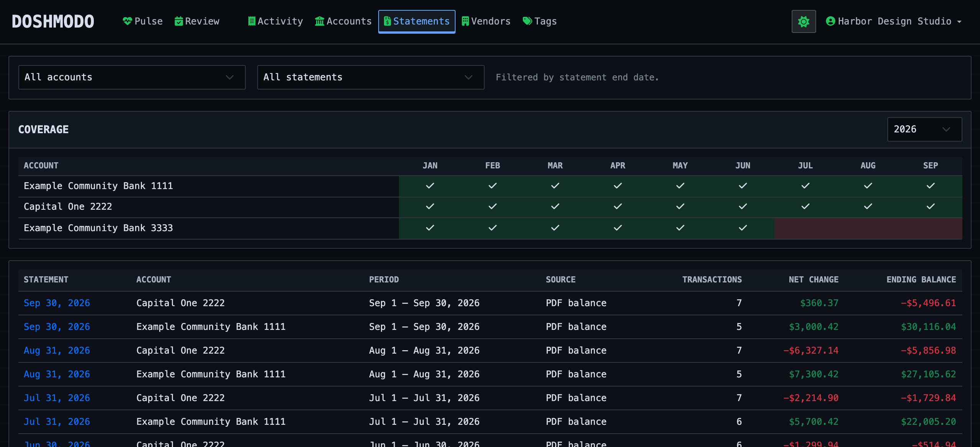Click Jan checkmark for Example Community Bank 1111
The height and width of the screenshot is (447, 980).
(x=430, y=186)
